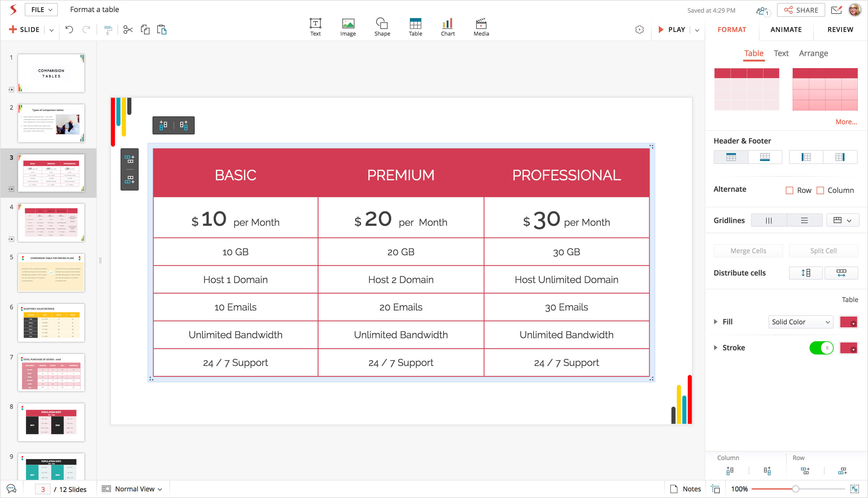Enable Alternate Row checkbox
The image size is (868, 498).
[789, 191]
